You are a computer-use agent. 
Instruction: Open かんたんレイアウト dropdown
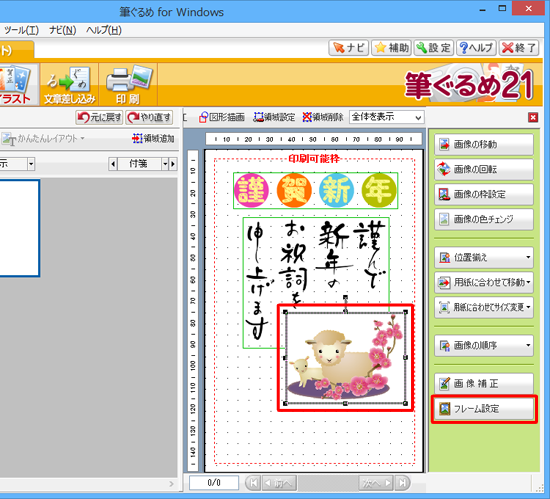[43, 139]
